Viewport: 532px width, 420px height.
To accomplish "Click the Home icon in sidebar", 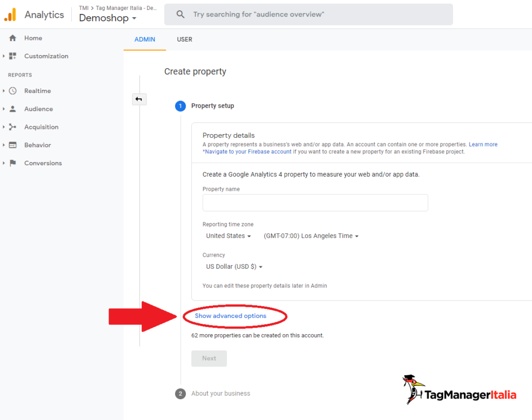I will 13,38.
